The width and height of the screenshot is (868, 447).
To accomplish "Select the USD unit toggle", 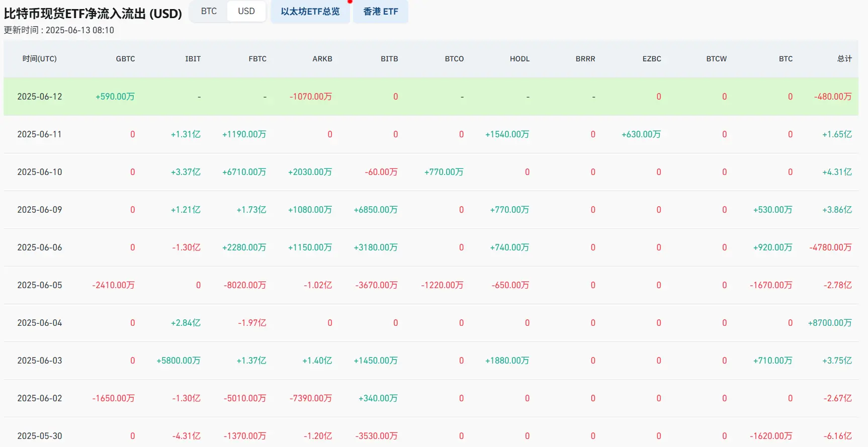I will [x=246, y=11].
